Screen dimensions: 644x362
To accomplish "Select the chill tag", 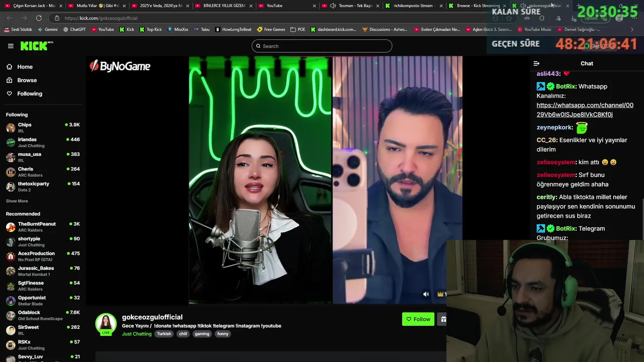I will pos(183,334).
